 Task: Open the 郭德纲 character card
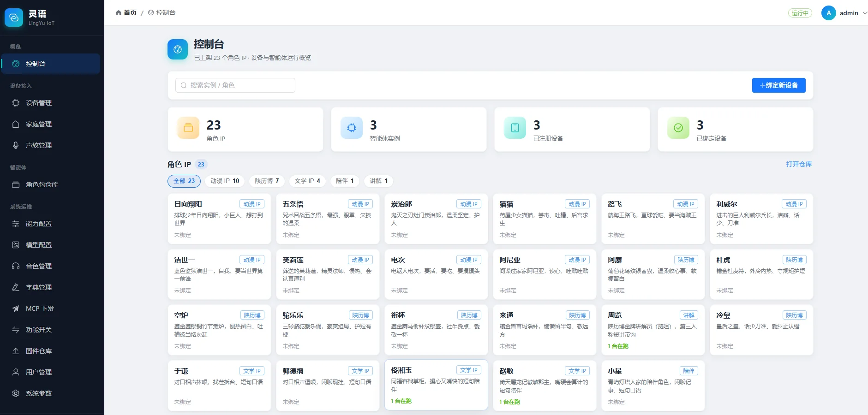click(x=328, y=385)
